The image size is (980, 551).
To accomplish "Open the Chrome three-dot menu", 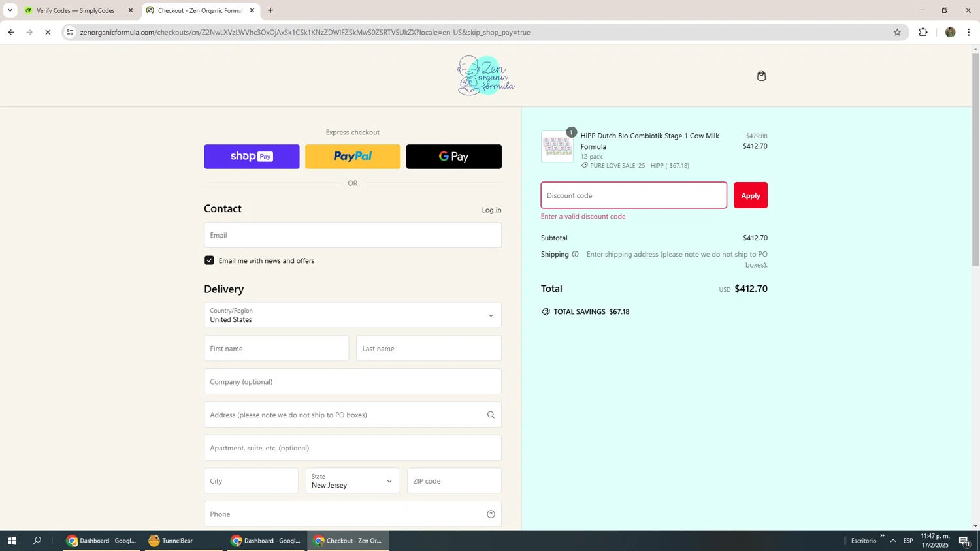I will click(x=969, y=32).
